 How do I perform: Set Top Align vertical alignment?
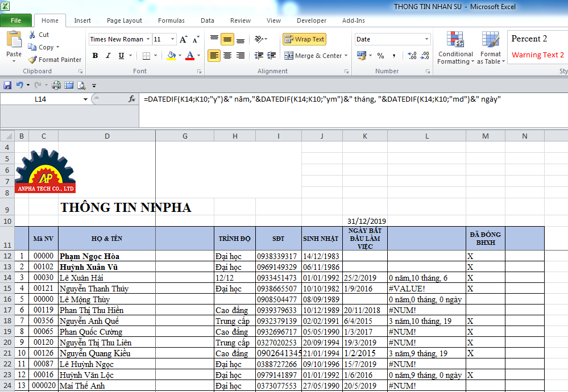point(214,39)
